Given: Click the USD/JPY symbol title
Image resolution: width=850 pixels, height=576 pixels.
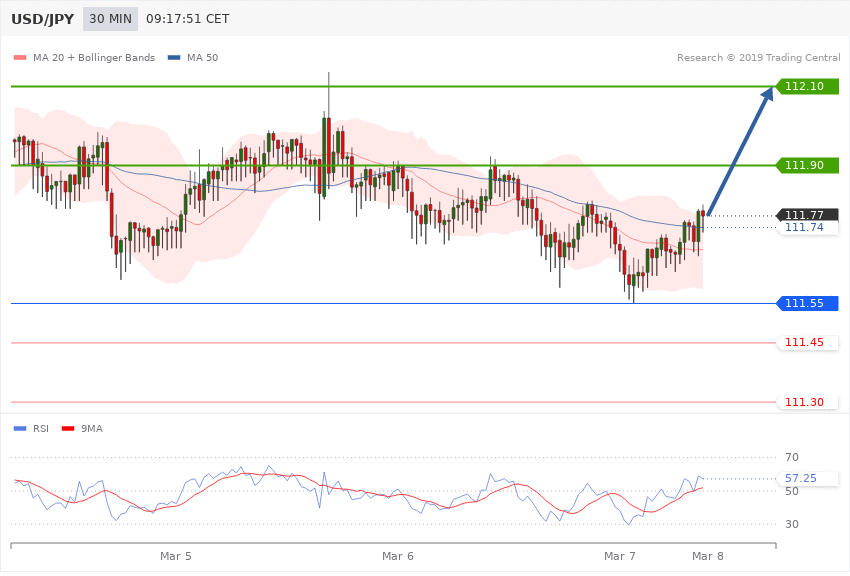Looking at the screenshot, I should (x=42, y=19).
